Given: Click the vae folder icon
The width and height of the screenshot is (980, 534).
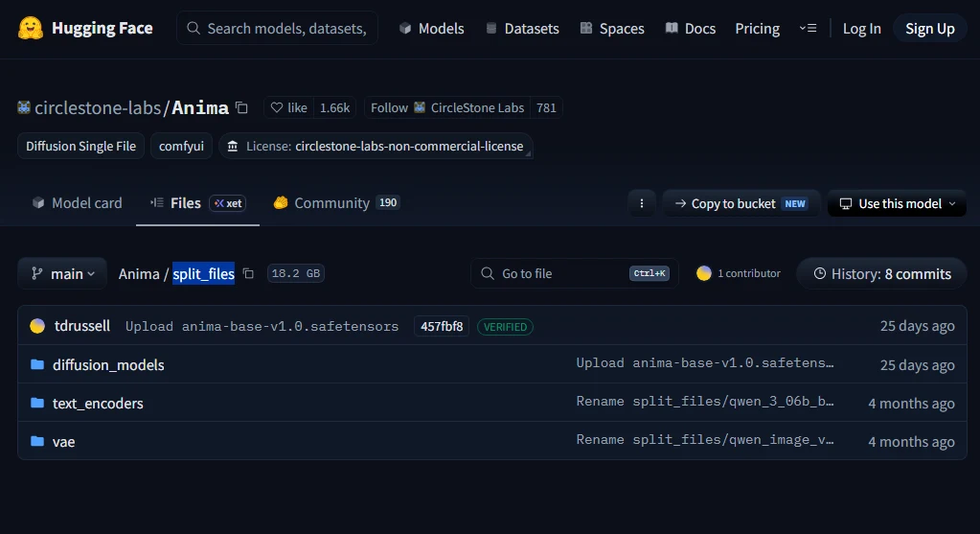Looking at the screenshot, I should tap(37, 441).
